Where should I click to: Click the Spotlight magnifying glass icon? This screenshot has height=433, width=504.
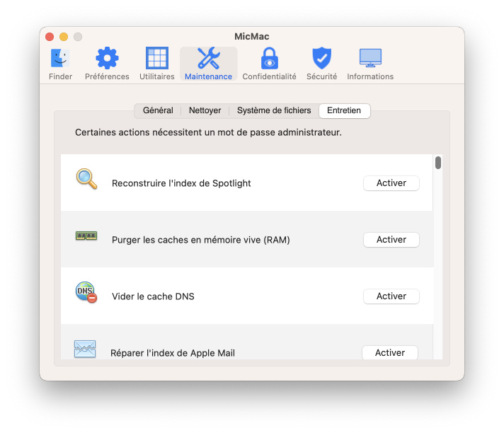(x=86, y=180)
